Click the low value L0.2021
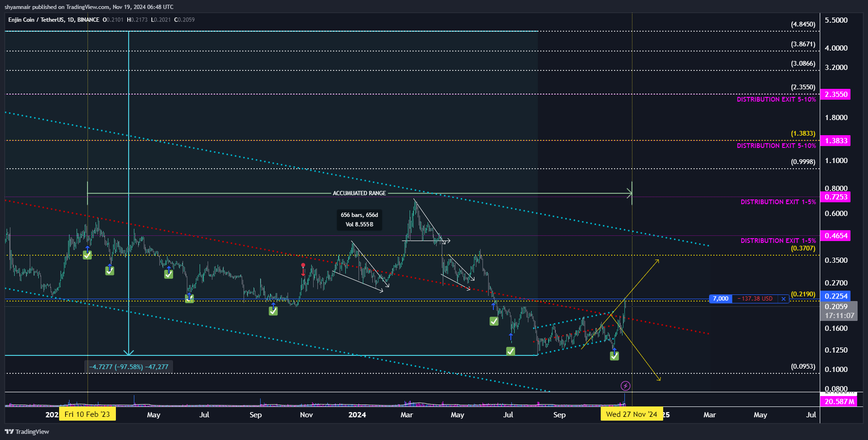Image resolution: width=868 pixels, height=440 pixels. tap(161, 20)
